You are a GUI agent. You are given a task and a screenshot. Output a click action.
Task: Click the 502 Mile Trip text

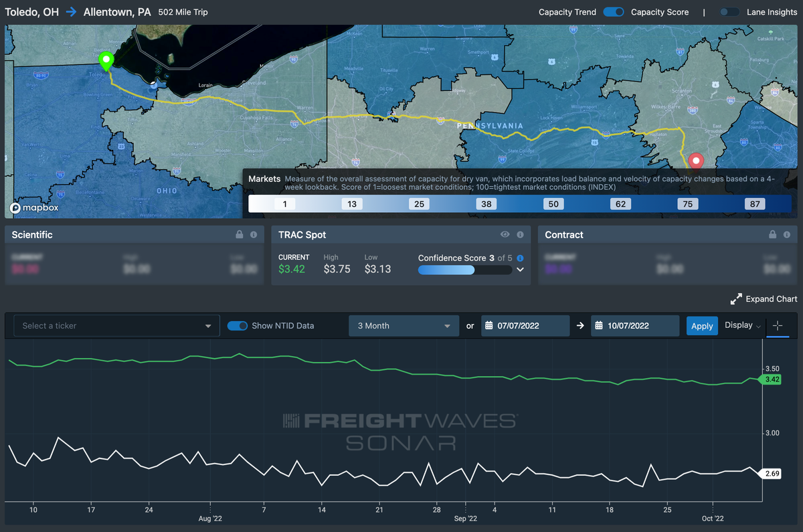pyautogui.click(x=183, y=12)
